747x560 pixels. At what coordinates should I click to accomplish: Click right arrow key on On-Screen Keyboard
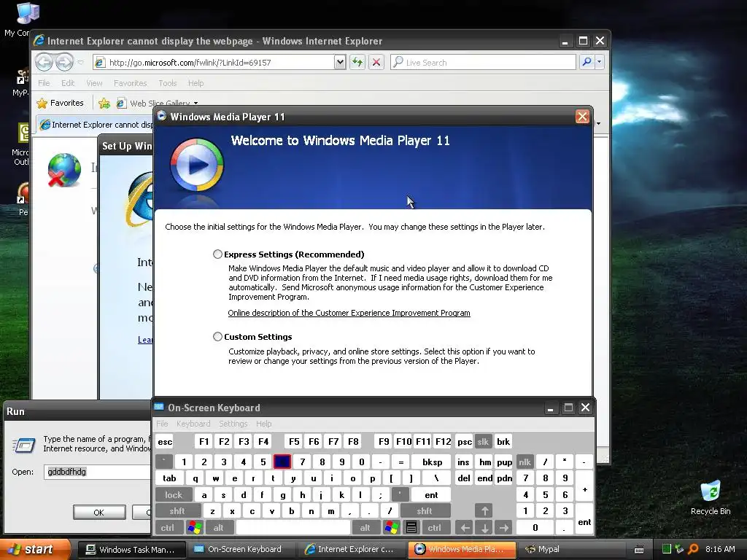503,528
